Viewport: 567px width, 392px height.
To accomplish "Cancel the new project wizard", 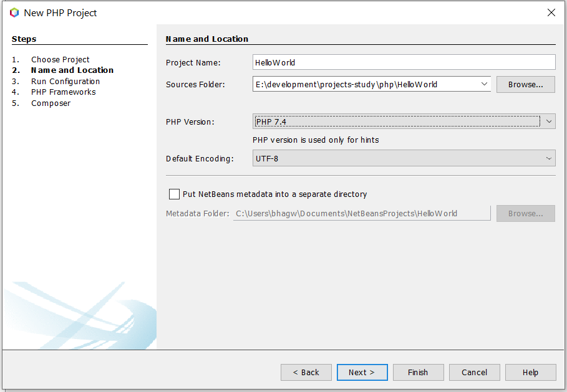I will (475, 372).
